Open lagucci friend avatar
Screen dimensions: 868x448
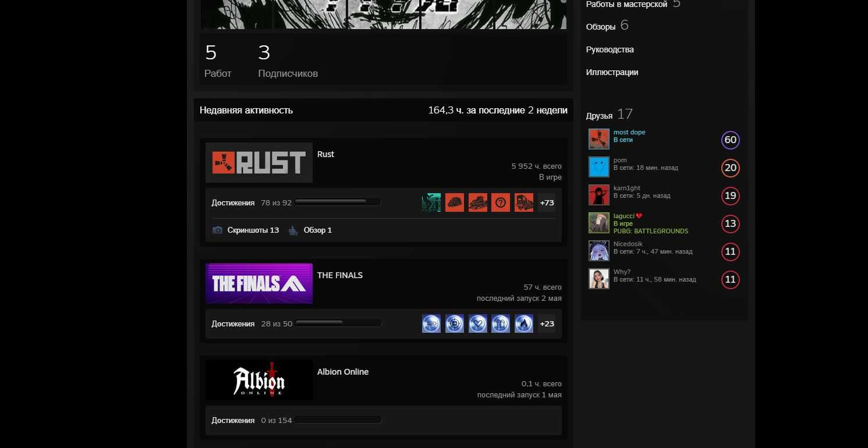[x=599, y=223]
